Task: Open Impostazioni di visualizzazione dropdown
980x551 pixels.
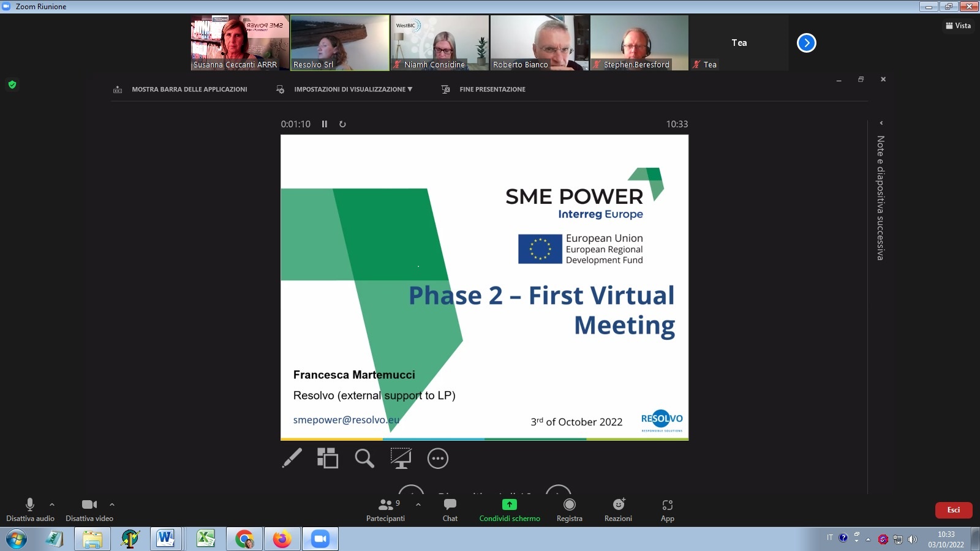Action: 344,89
